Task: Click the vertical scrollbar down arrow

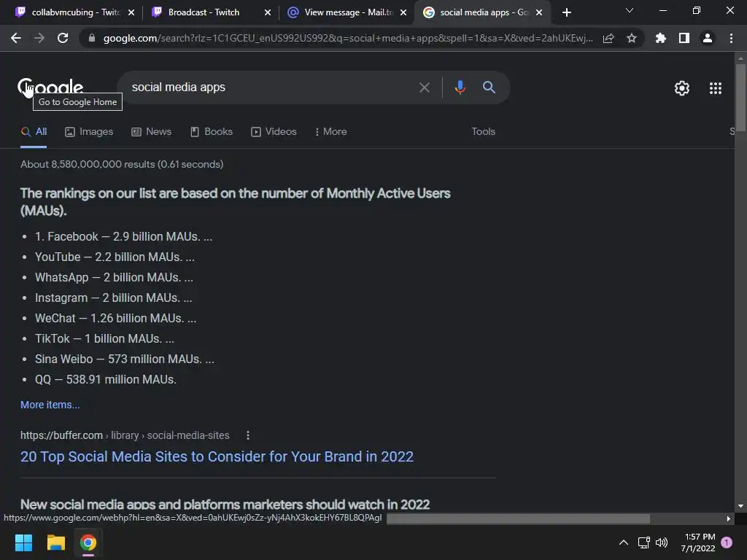Action: [x=740, y=506]
